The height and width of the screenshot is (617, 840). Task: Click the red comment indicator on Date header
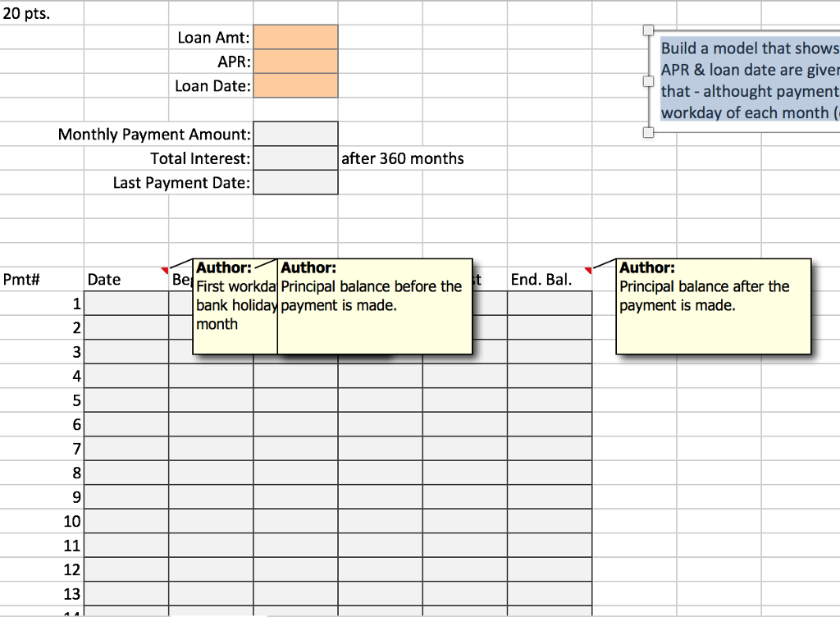(162, 269)
